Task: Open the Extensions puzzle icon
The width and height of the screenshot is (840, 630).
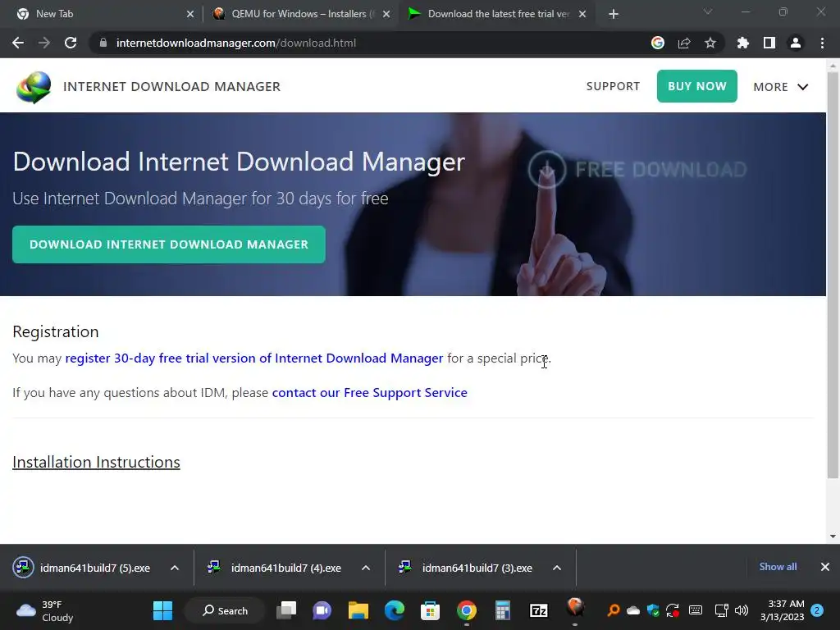Action: click(742, 43)
